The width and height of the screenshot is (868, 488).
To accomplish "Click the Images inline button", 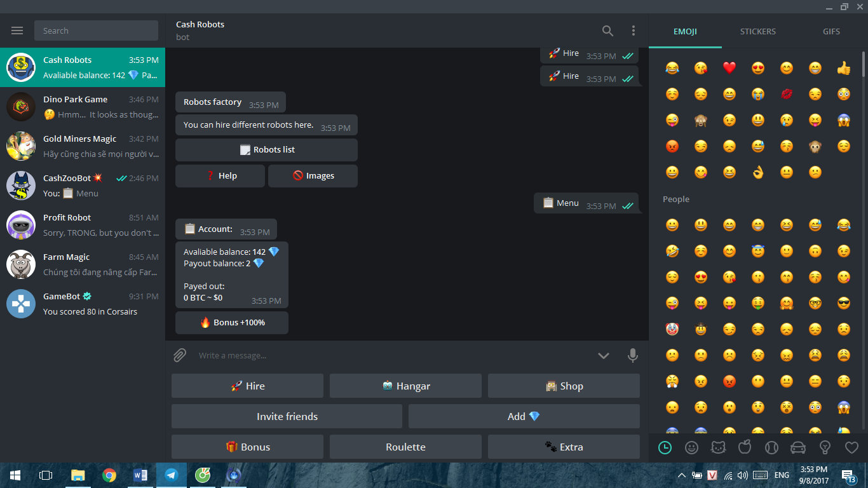I will pos(313,176).
